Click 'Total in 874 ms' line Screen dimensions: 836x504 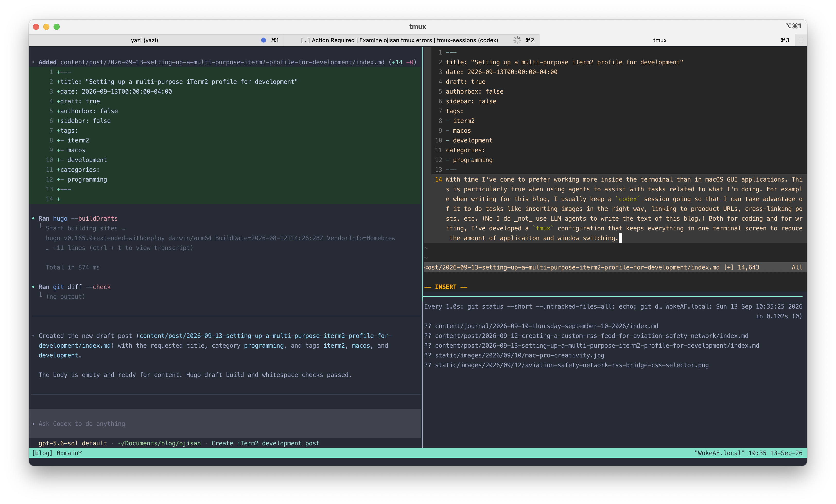(73, 267)
